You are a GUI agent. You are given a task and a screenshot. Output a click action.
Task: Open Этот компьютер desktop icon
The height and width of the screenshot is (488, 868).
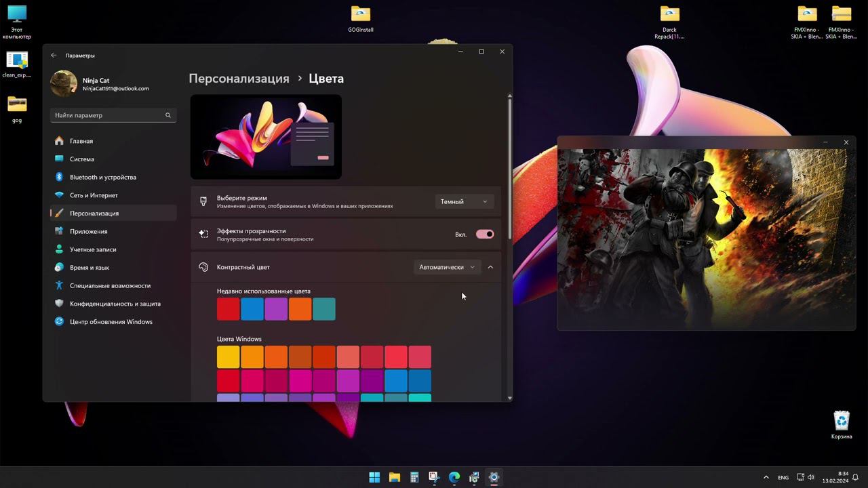click(x=17, y=22)
